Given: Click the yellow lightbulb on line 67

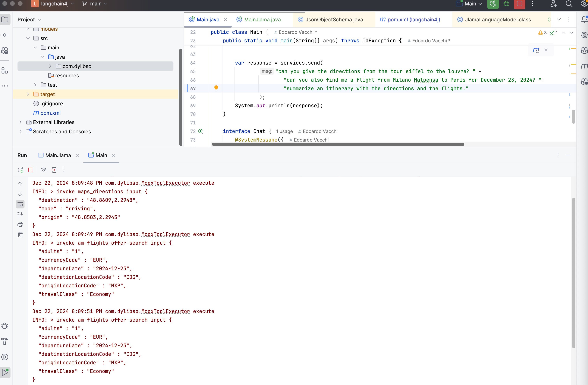Looking at the screenshot, I should tap(216, 88).
